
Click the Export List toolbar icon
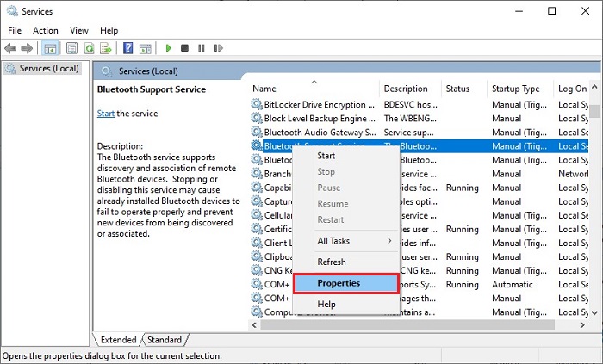coord(106,48)
